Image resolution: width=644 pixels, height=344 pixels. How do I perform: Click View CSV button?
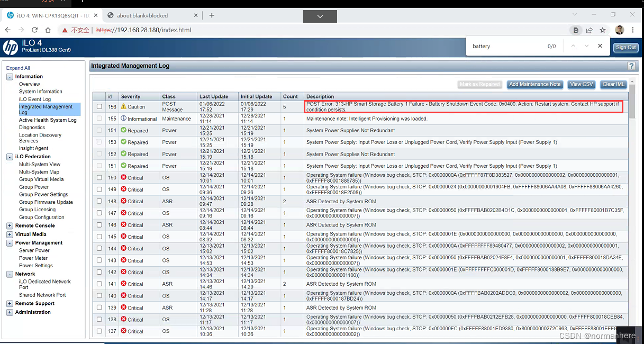[x=582, y=84]
